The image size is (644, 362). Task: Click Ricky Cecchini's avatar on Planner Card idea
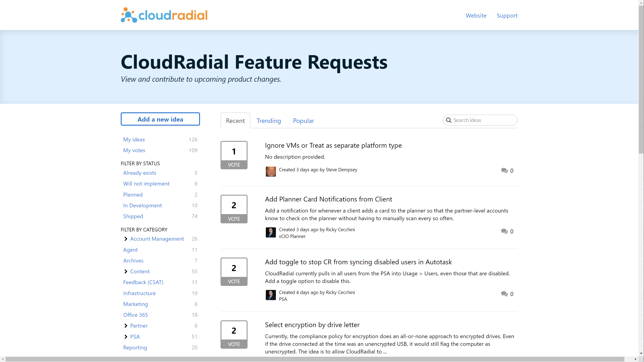tap(271, 232)
